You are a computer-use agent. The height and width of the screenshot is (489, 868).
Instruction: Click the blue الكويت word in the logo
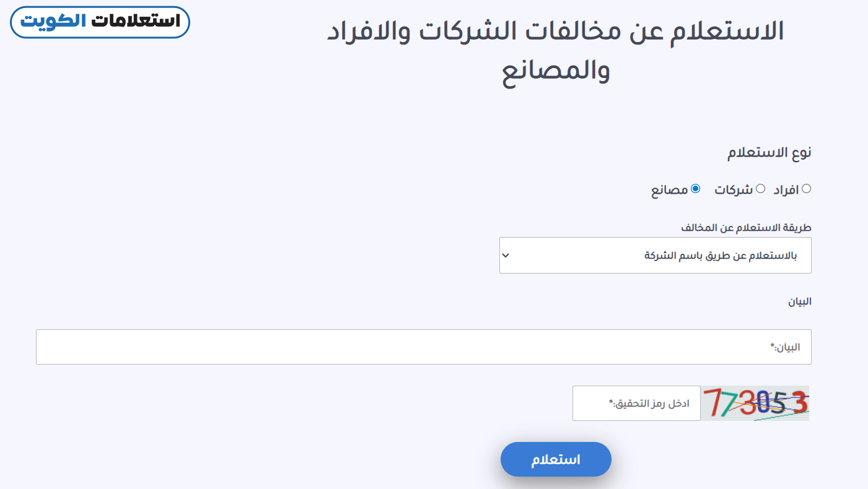click(x=54, y=21)
